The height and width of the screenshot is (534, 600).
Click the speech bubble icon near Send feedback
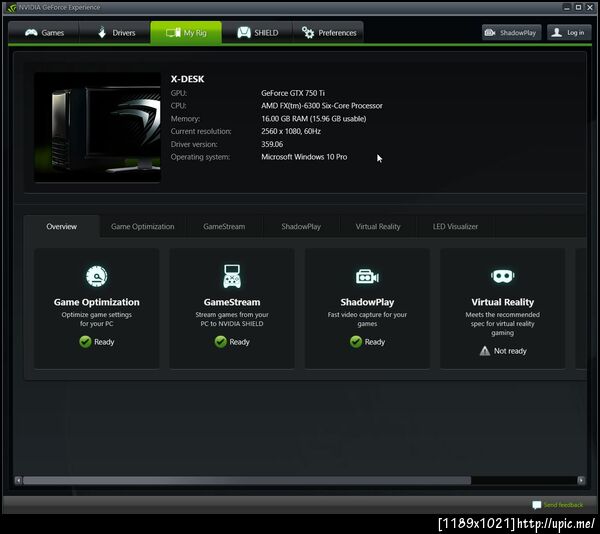click(x=536, y=505)
